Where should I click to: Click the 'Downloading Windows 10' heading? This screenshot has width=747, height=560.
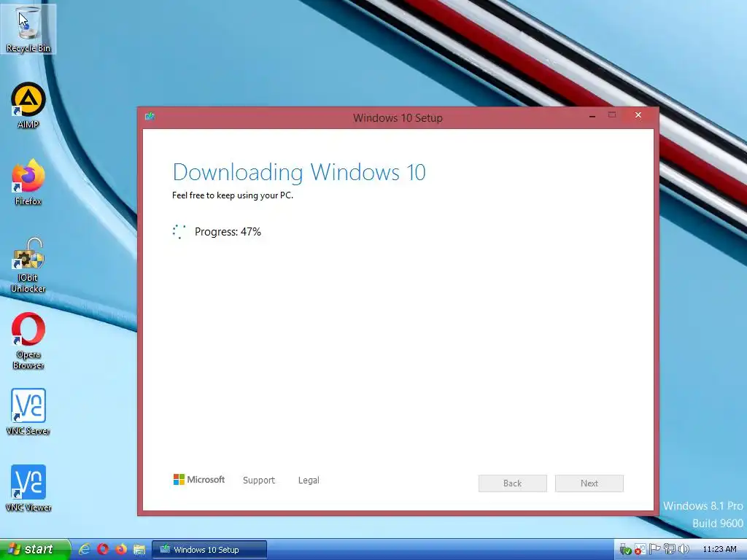299,172
